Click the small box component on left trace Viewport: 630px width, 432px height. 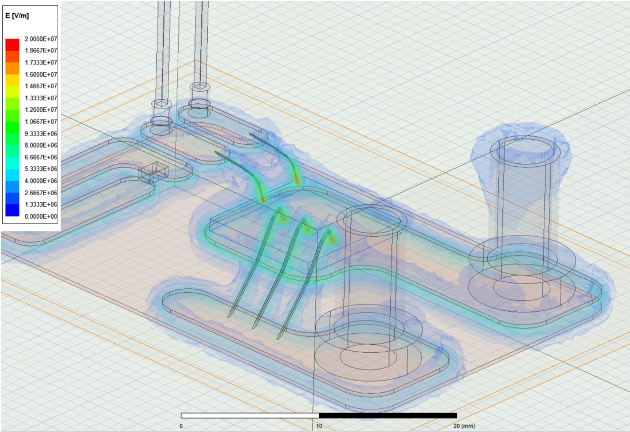click(x=150, y=171)
